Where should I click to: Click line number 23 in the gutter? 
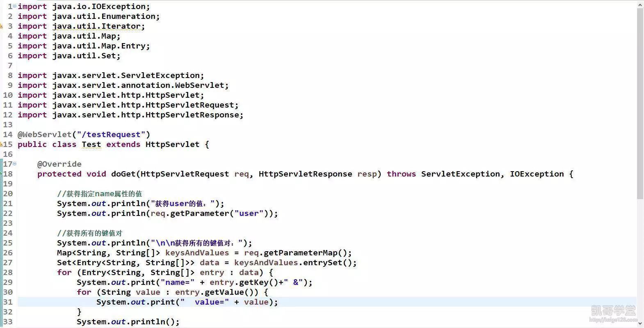[x=8, y=223]
